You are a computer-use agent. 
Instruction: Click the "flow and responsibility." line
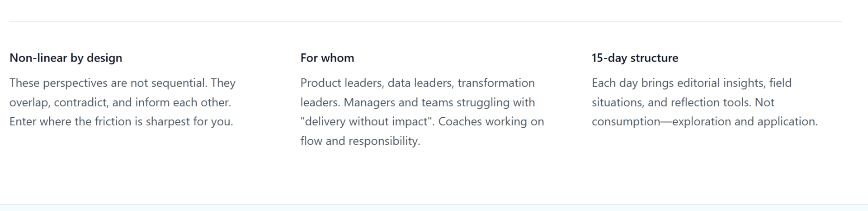[360, 141]
